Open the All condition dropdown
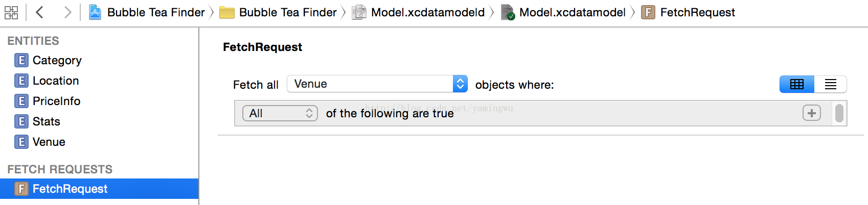868x205 pixels. coord(280,113)
